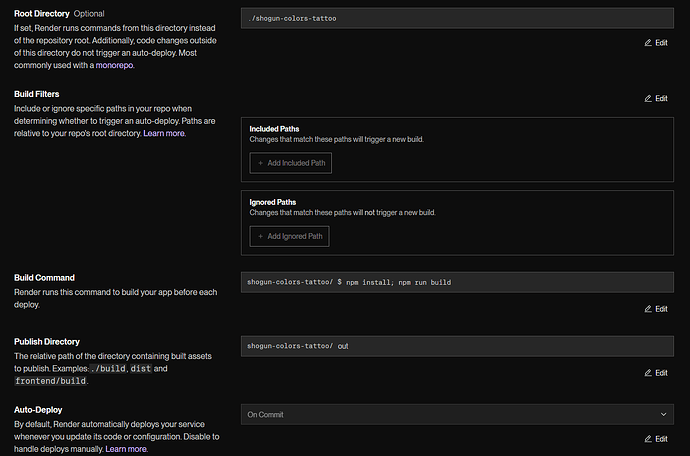Viewport: 690px width, 456px height.
Task: Edit the Auto-Deploy setting
Action: 656,439
